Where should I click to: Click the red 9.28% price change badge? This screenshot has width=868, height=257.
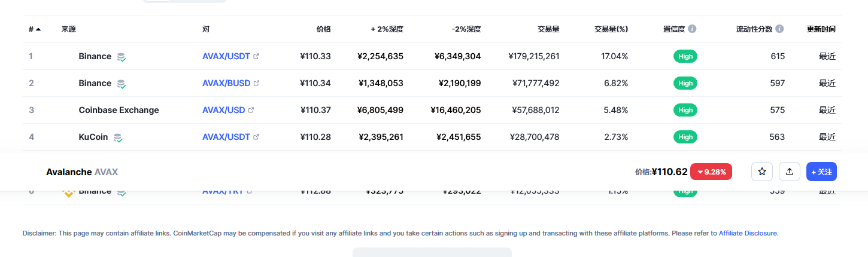pos(711,172)
